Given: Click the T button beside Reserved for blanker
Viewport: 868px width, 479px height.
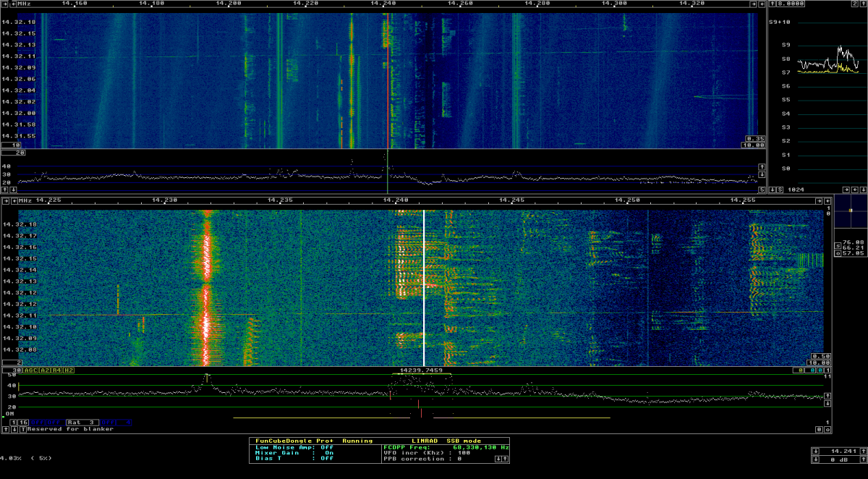Looking at the screenshot, I should [x=22, y=429].
